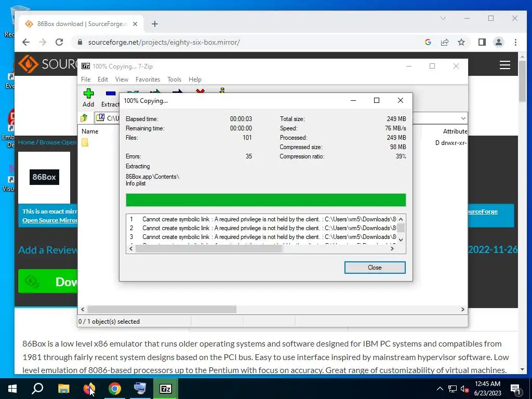Click the 7-Zip taskbar icon
This screenshot has width=532, height=399.
pyautogui.click(x=166, y=389)
